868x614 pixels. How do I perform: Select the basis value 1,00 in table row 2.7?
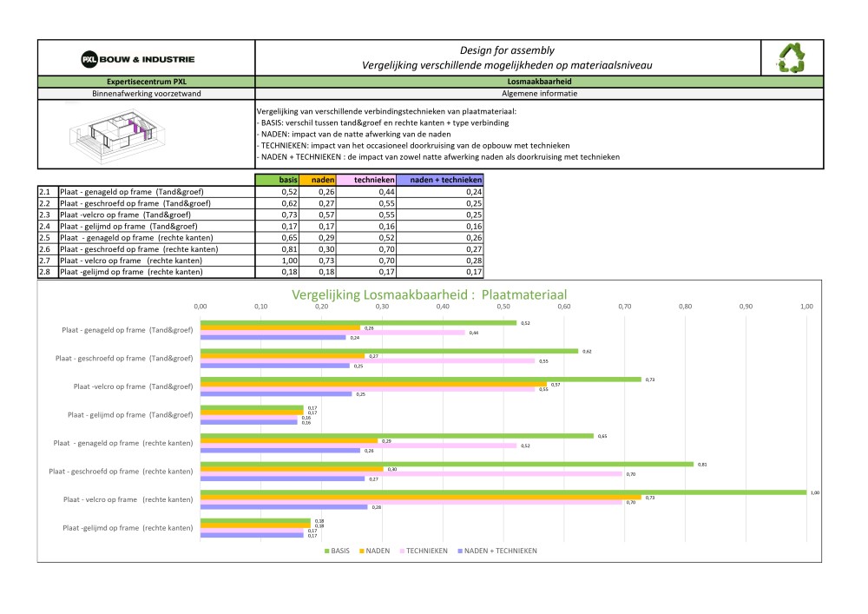(x=277, y=261)
